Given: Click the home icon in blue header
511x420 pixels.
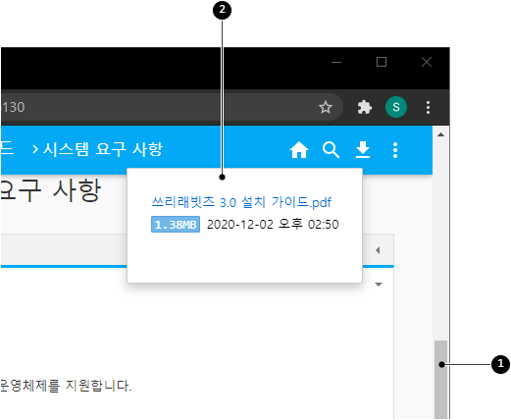Looking at the screenshot, I should [299, 150].
